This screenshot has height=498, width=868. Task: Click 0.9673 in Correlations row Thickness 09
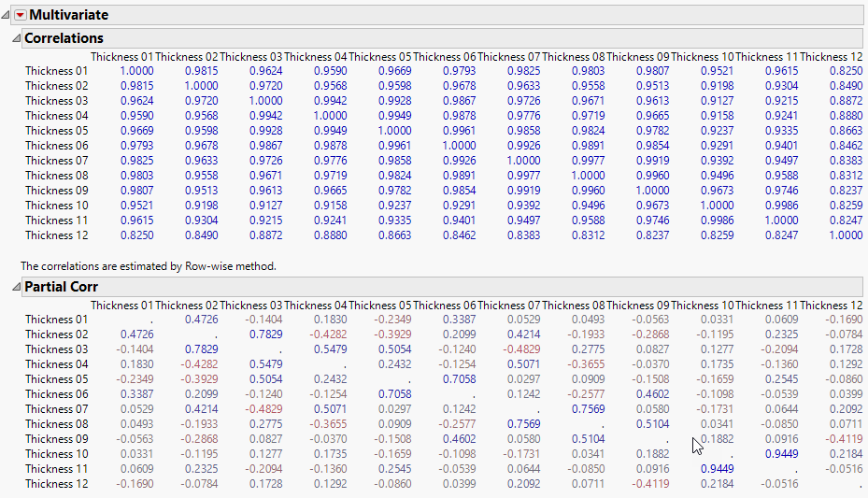[717, 191]
